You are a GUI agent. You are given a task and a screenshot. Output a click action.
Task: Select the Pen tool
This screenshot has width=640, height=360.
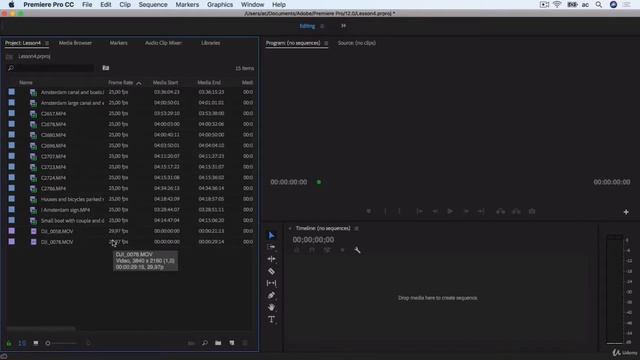tap(271, 295)
